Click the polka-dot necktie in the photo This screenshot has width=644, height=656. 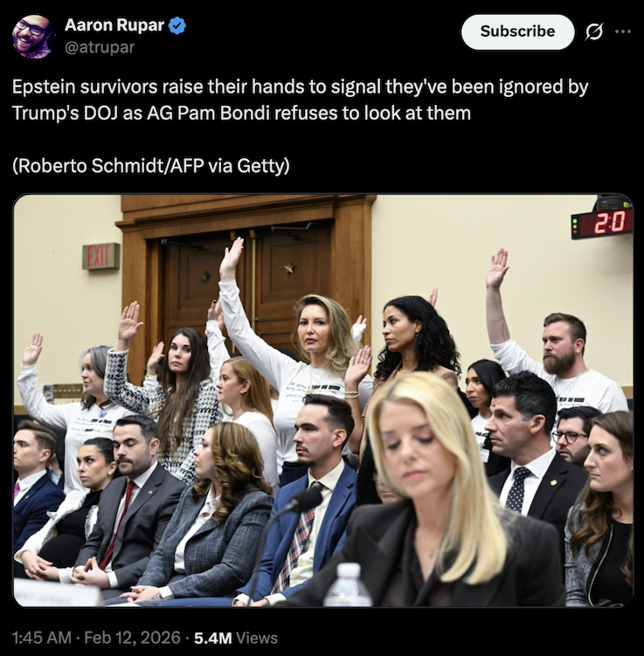tap(517, 489)
